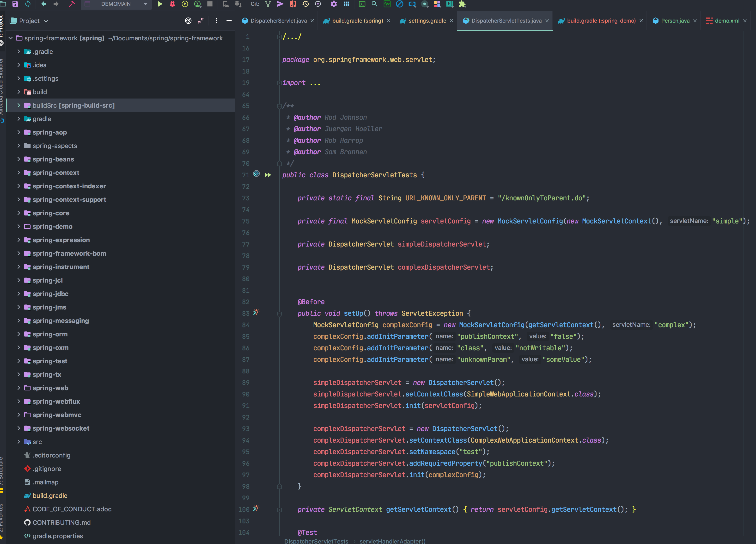756x544 pixels.
Task: Toggle fold of the Javadoc comment at line 65
Action: (x=279, y=106)
